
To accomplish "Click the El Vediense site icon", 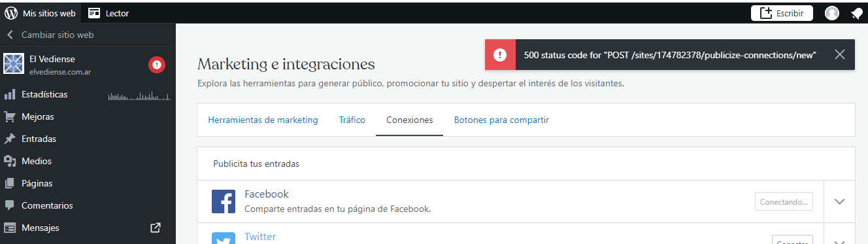I will [x=14, y=63].
